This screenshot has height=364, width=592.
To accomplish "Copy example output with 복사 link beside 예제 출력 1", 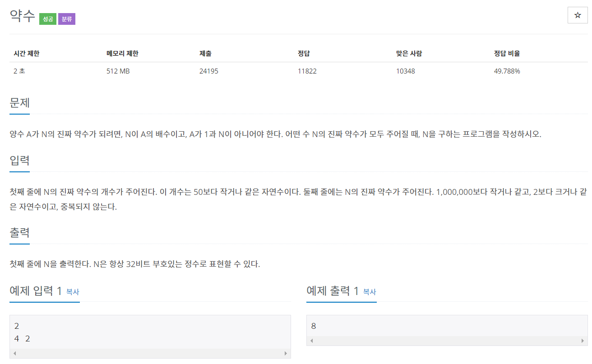I will [x=370, y=292].
